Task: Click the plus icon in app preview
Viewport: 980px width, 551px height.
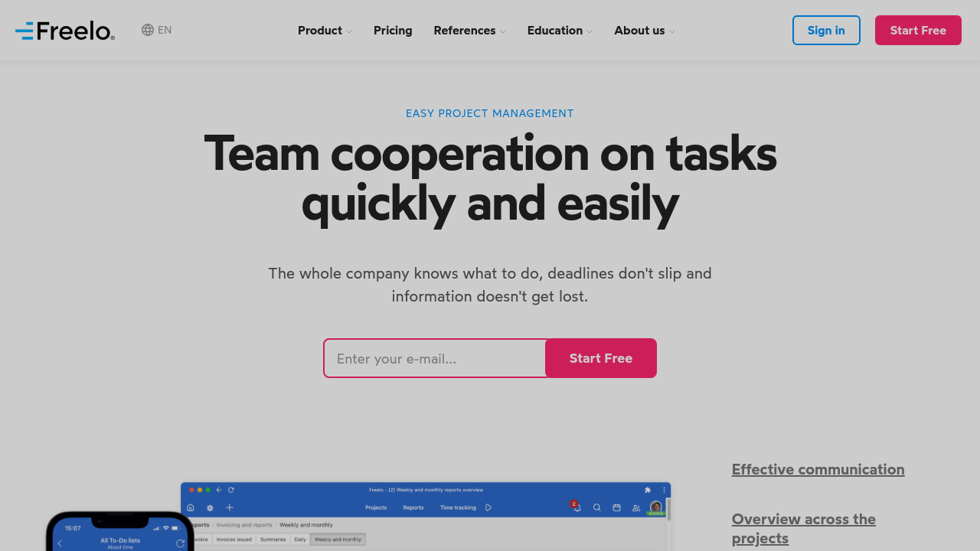Action: click(229, 507)
